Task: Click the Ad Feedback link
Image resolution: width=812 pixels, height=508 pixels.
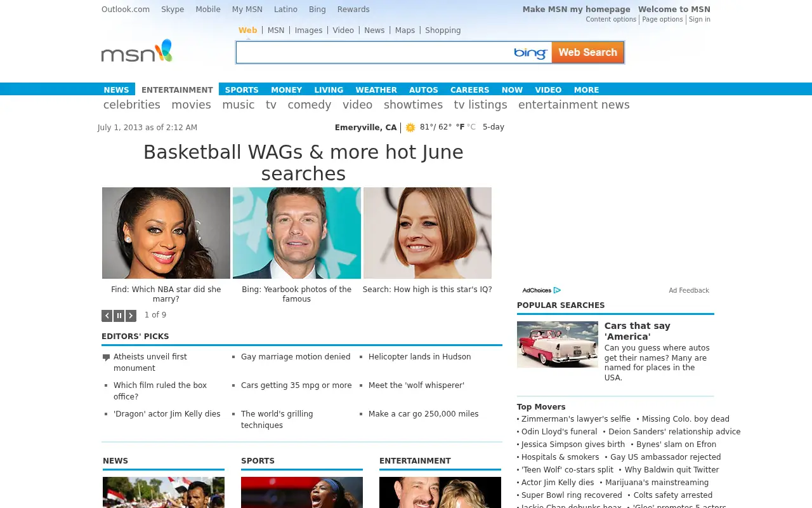Action: coord(689,291)
